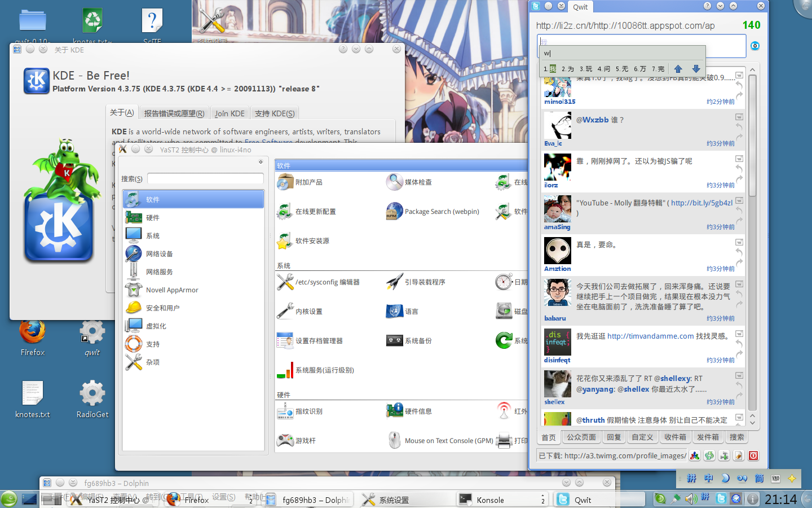
Task: Open knotes.txt file on desktop
Action: point(32,400)
